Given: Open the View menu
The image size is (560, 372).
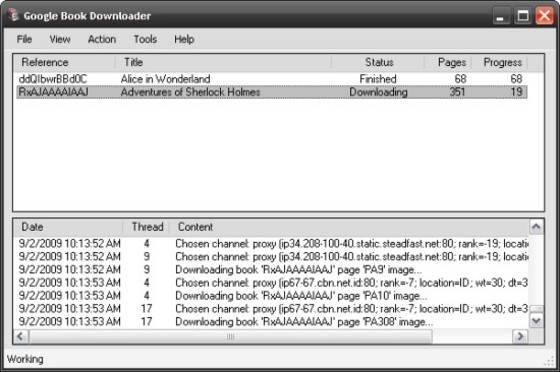Looking at the screenshot, I should [60, 39].
